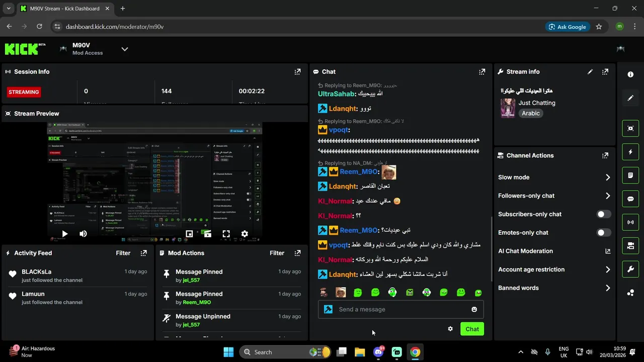Pop out the Channel Actions panel
Screen dimensions: 644x362
pyautogui.click(x=605, y=156)
